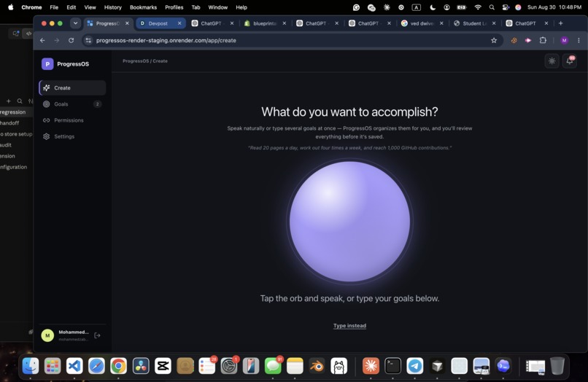Open the Create page in the sidebar
The height and width of the screenshot is (382, 588).
coord(72,87)
